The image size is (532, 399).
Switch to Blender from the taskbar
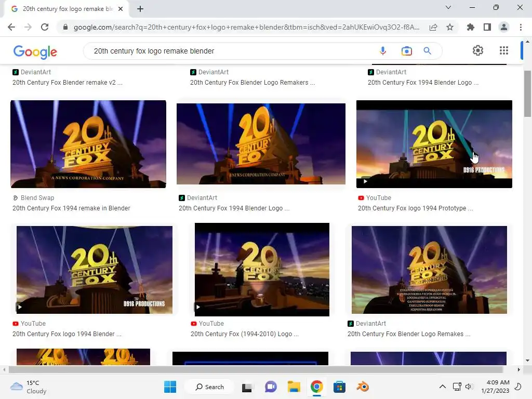[362, 387]
